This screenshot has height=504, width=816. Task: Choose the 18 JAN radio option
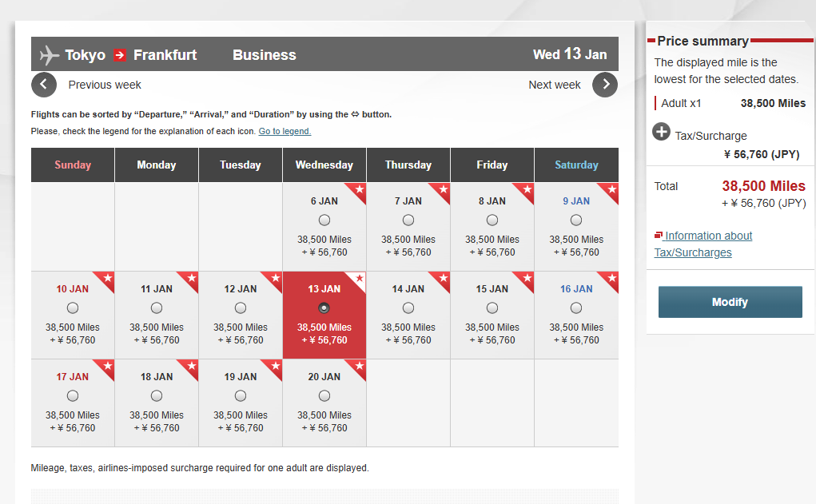(x=157, y=396)
